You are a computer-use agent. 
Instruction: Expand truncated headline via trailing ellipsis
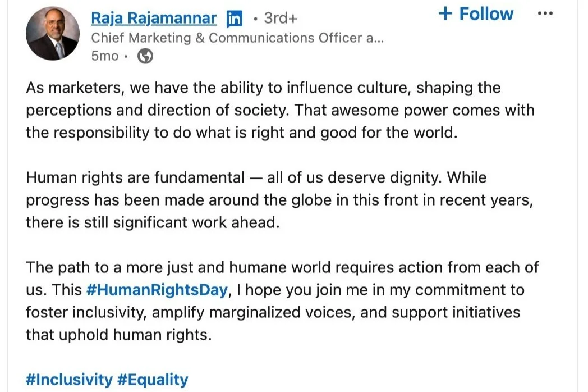[x=378, y=38]
